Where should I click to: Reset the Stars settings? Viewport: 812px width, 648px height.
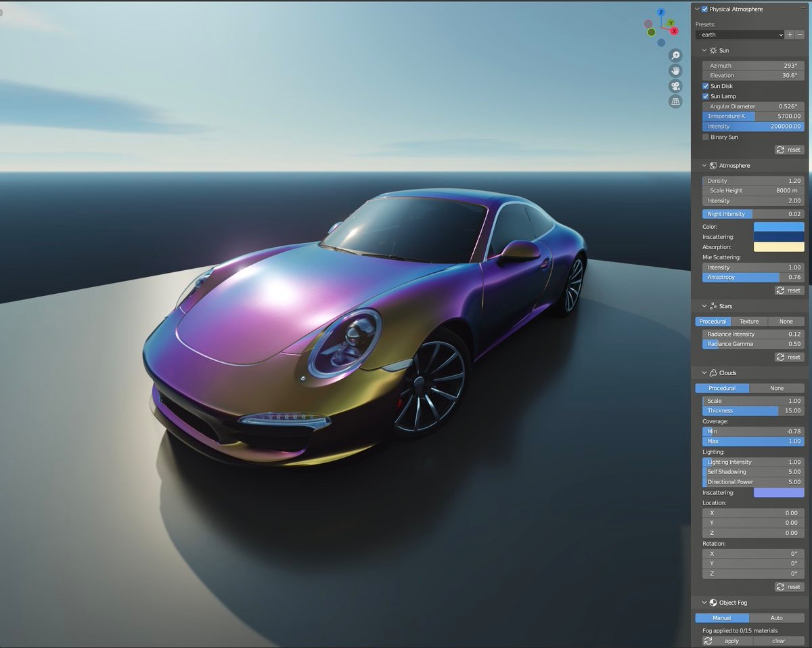(x=789, y=357)
